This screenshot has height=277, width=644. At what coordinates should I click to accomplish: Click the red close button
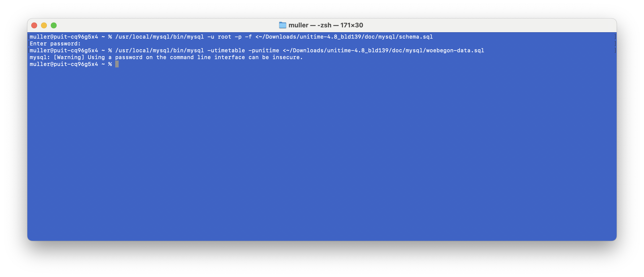coord(36,25)
